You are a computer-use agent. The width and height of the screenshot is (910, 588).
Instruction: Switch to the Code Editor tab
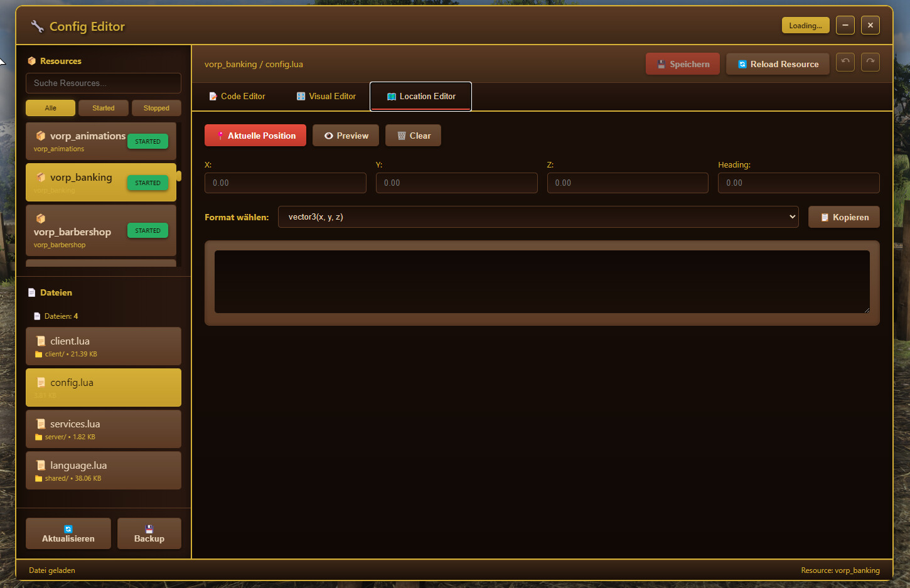click(237, 96)
